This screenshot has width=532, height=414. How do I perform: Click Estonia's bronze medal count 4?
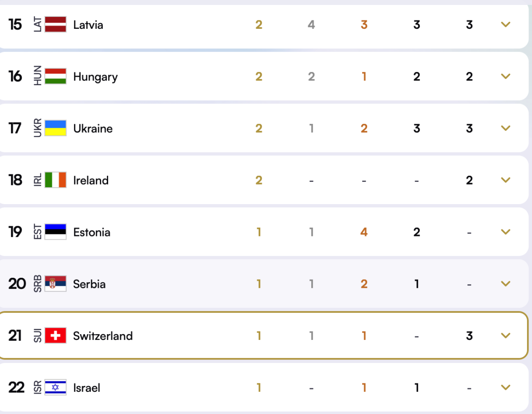point(364,232)
